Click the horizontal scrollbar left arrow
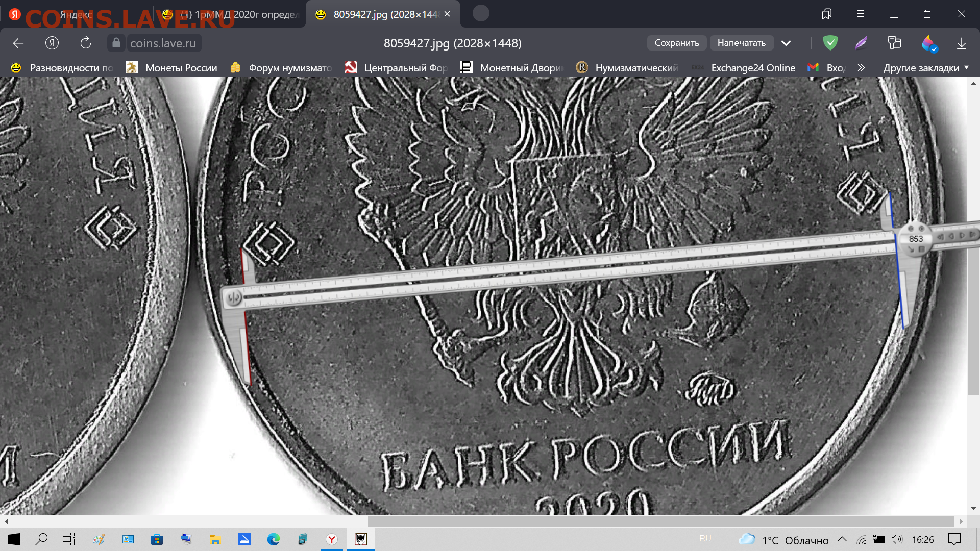Viewport: 980px width, 551px height. click(6, 521)
